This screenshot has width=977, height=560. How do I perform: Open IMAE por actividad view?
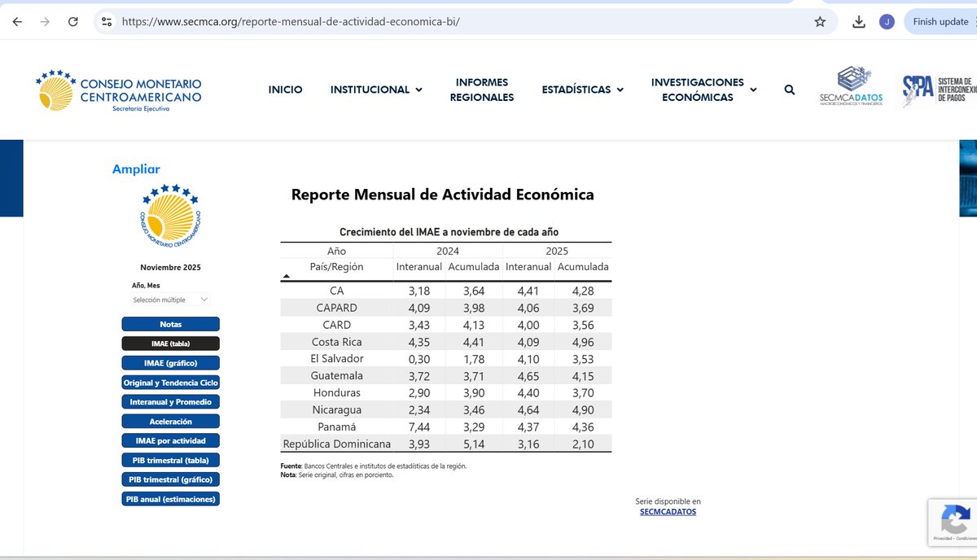171,440
